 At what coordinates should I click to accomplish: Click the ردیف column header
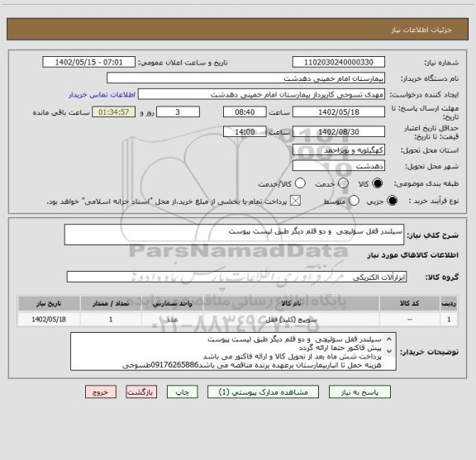[449, 303]
